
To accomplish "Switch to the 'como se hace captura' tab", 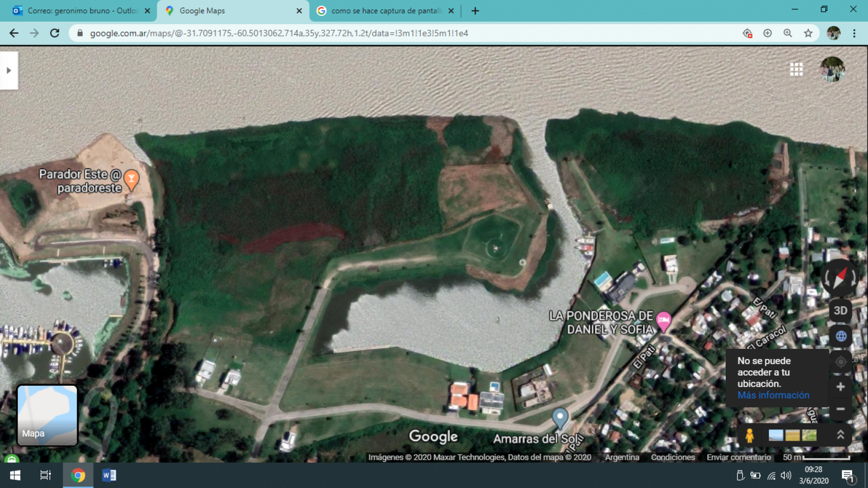I will (x=385, y=11).
